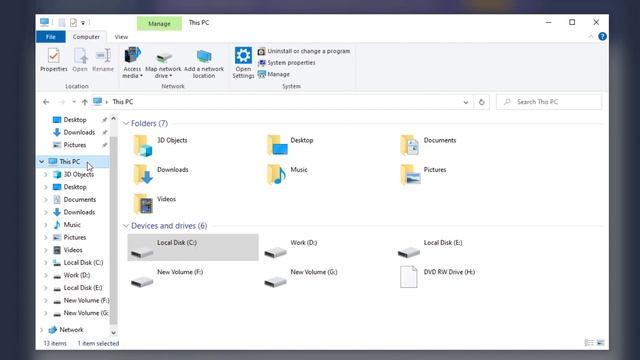
Task: Switch to the Computer tab
Action: pyautogui.click(x=86, y=37)
